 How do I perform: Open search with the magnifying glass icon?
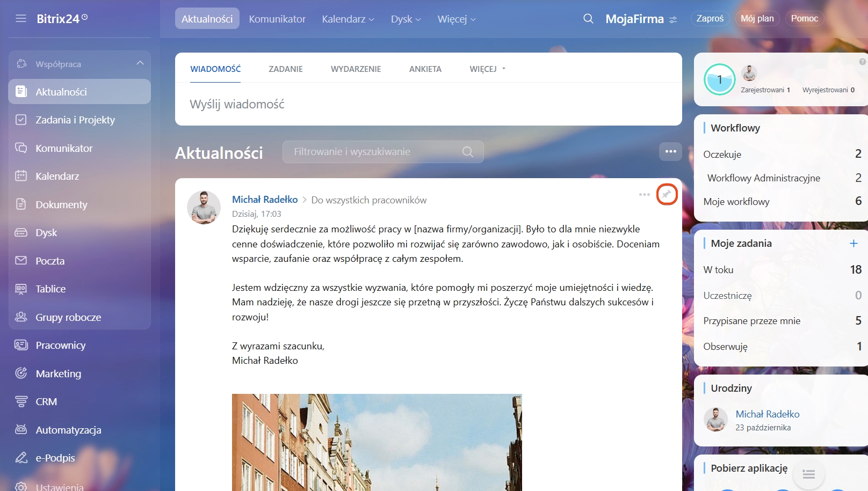pos(588,19)
